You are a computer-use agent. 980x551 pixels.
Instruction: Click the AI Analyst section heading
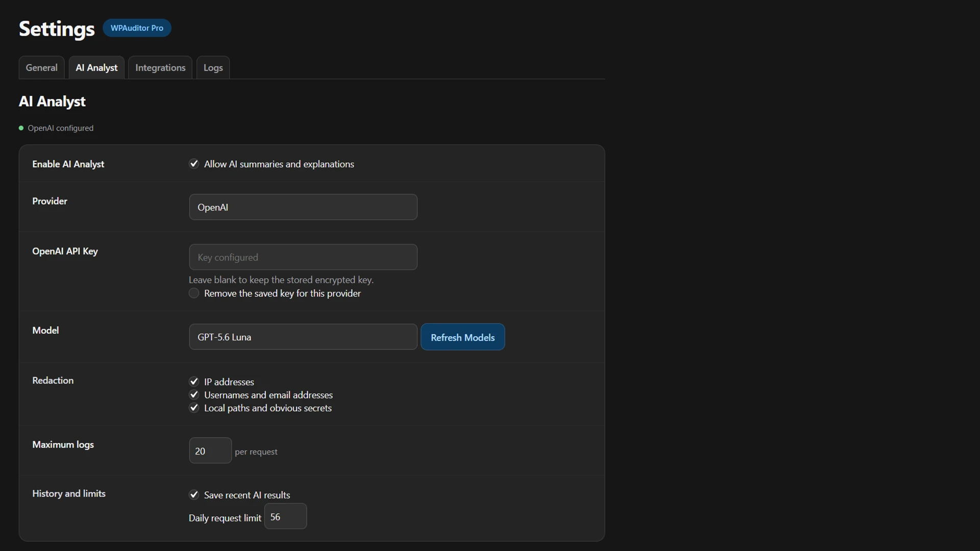[x=52, y=101]
